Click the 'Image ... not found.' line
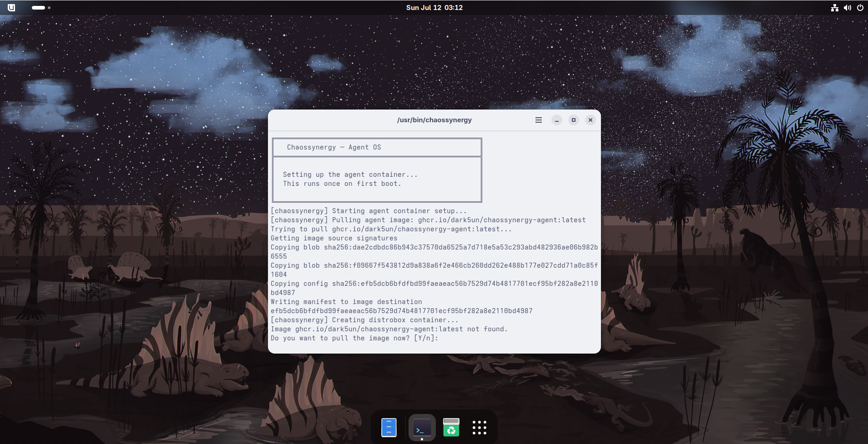Screen dimensions: 868x444 pyautogui.click(x=389, y=329)
